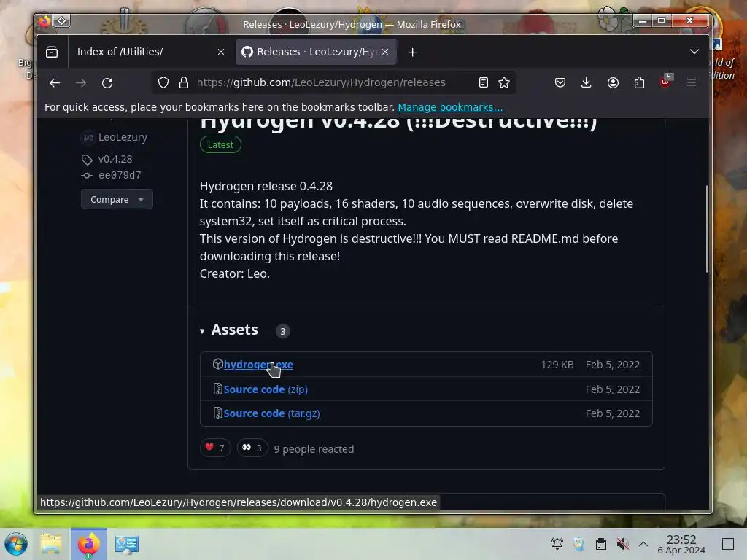
Task: Open the Compare dropdown button
Action: tap(117, 200)
